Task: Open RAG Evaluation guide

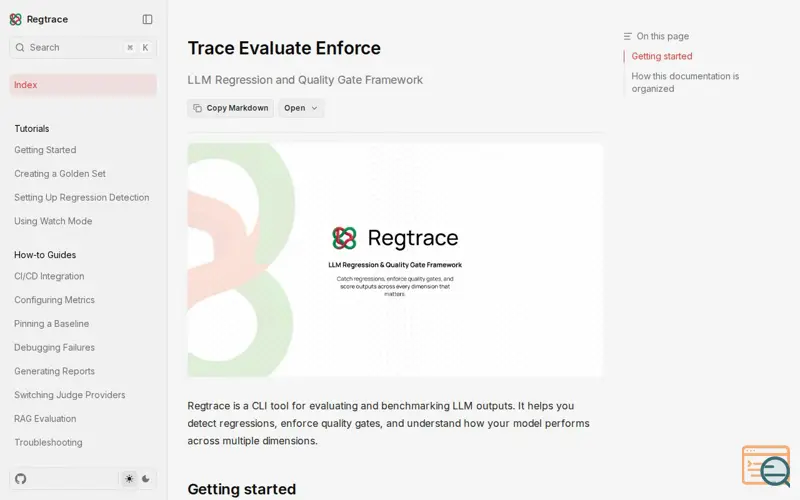Action: click(x=45, y=418)
